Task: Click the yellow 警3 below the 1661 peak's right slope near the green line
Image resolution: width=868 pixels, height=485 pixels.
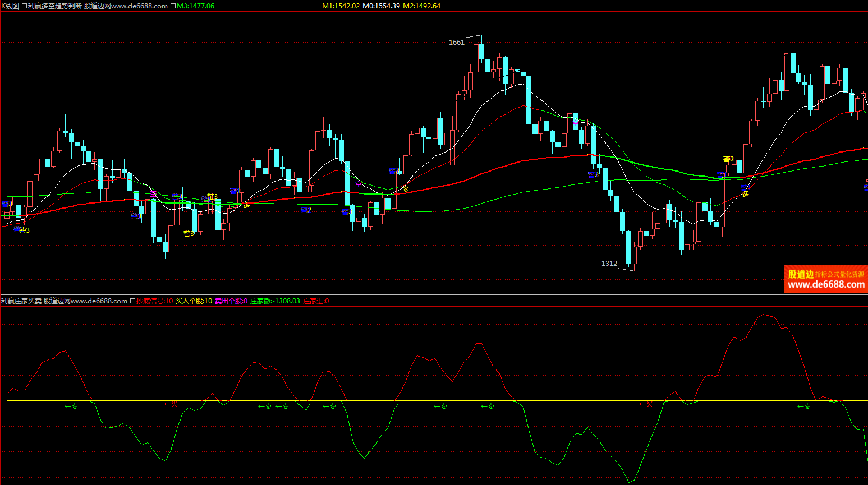Action: pos(728,159)
